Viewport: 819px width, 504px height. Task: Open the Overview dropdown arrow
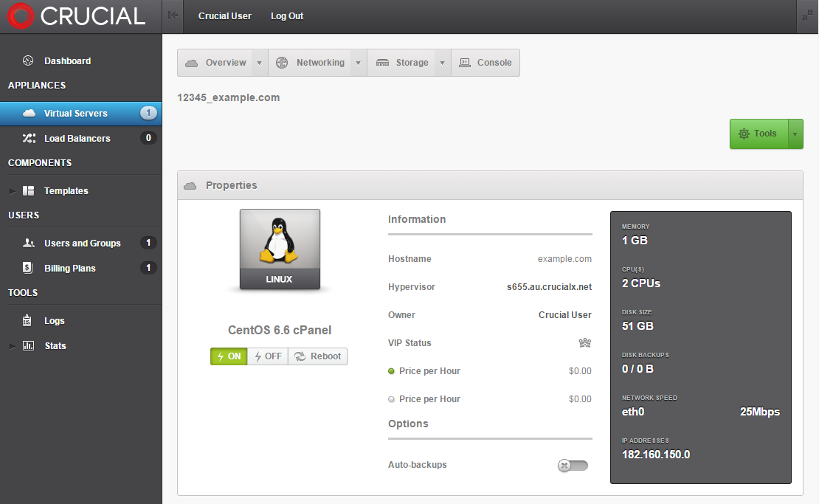pyautogui.click(x=259, y=63)
